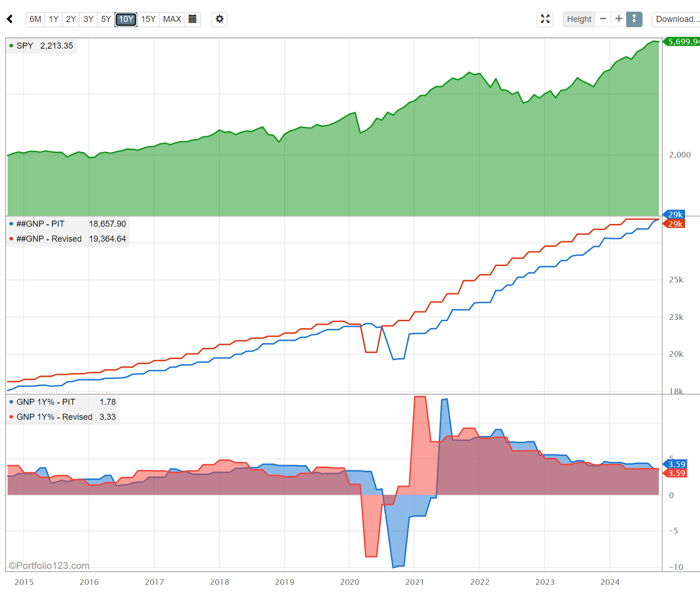Viewport: 700px width, 597px height.
Task: Click the GNP 1Y% - PIT legend entry
Action: tap(63, 402)
